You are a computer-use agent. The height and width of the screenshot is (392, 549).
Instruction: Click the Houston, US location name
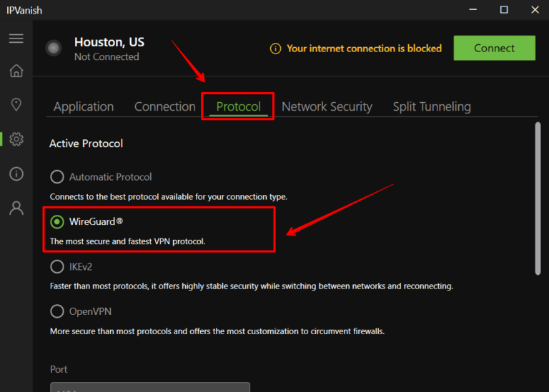point(109,42)
